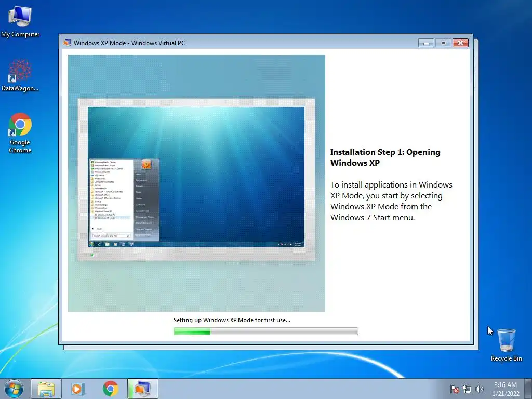
Task: Open Chrome from the taskbar
Action: pos(110,389)
